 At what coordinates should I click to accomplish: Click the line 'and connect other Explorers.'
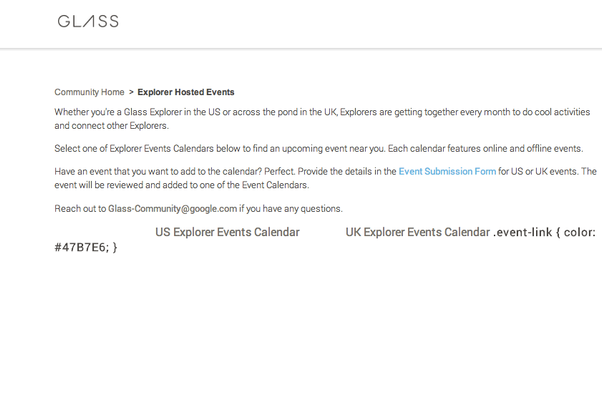[x=111, y=126]
